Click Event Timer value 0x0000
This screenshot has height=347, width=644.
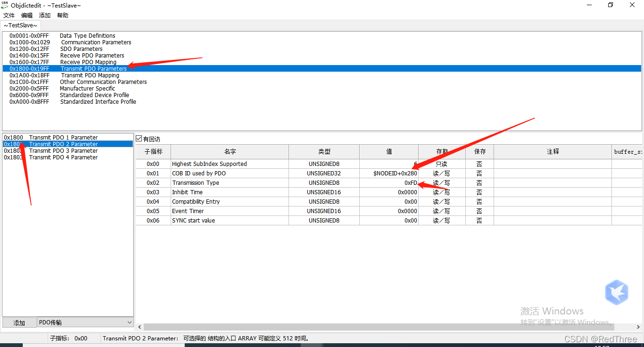click(389, 211)
